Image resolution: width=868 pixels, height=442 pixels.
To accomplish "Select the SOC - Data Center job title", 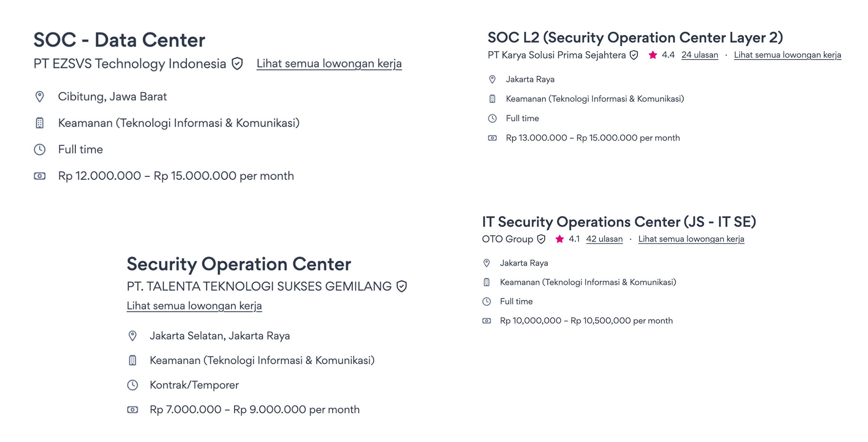I will tap(119, 40).
